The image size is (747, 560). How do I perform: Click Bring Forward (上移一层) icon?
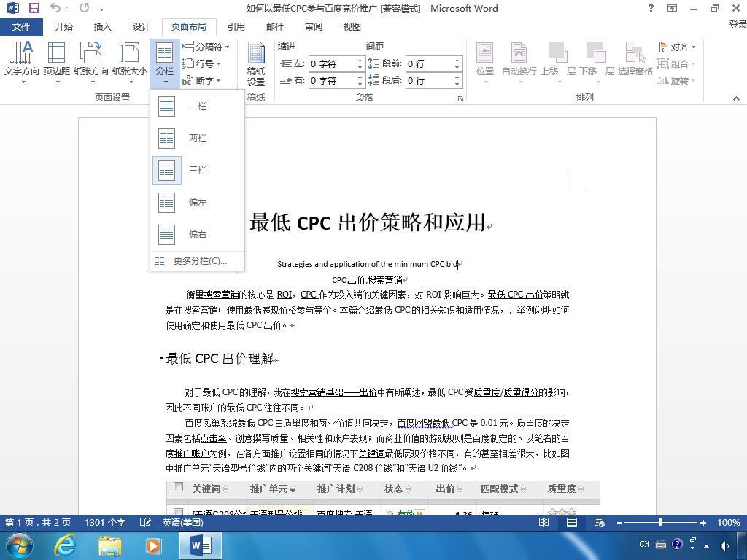point(558,63)
